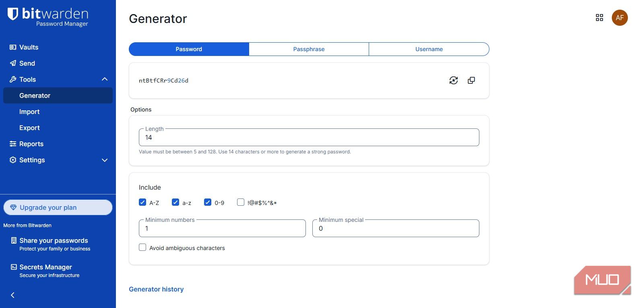This screenshot has width=644, height=308.
Task: Open the product switcher grid icon
Action: 599,18
